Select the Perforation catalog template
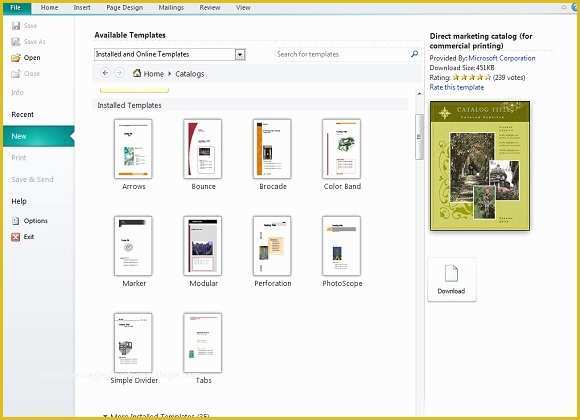580x420 pixels. [273, 252]
